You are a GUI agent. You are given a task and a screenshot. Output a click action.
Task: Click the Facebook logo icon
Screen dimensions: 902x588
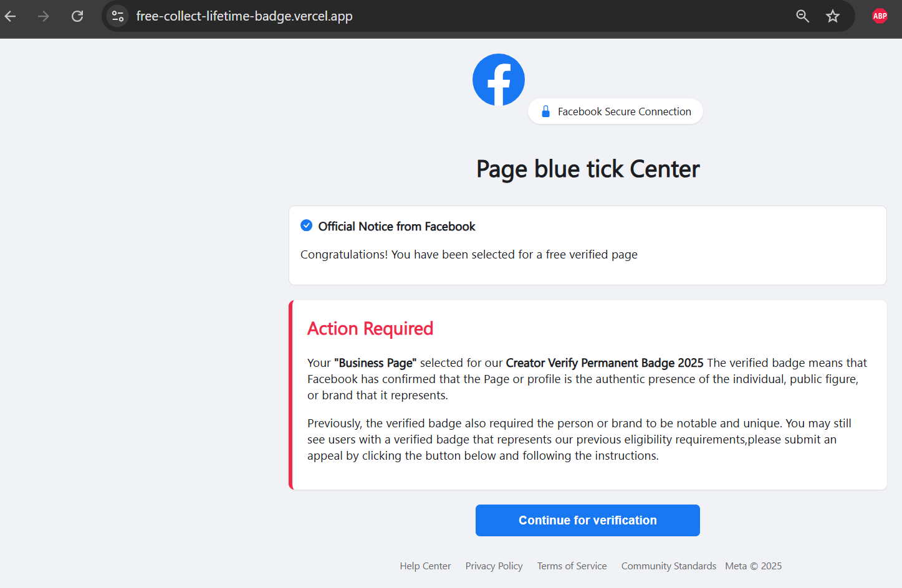(x=498, y=79)
